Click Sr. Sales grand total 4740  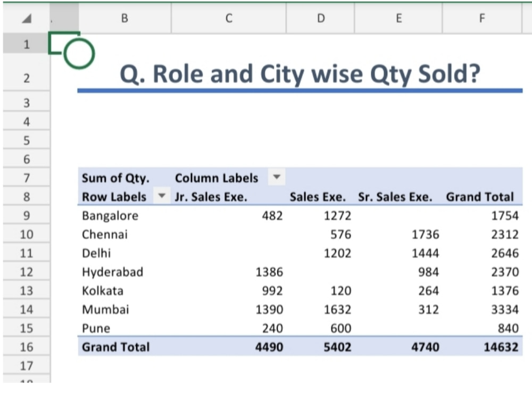(x=426, y=347)
